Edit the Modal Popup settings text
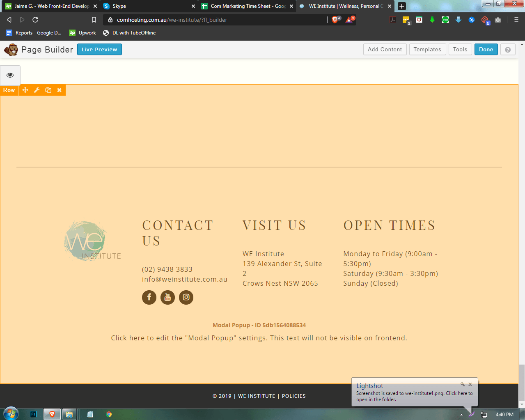The width and height of the screenshot is (525, 420). tap(259, 338)
